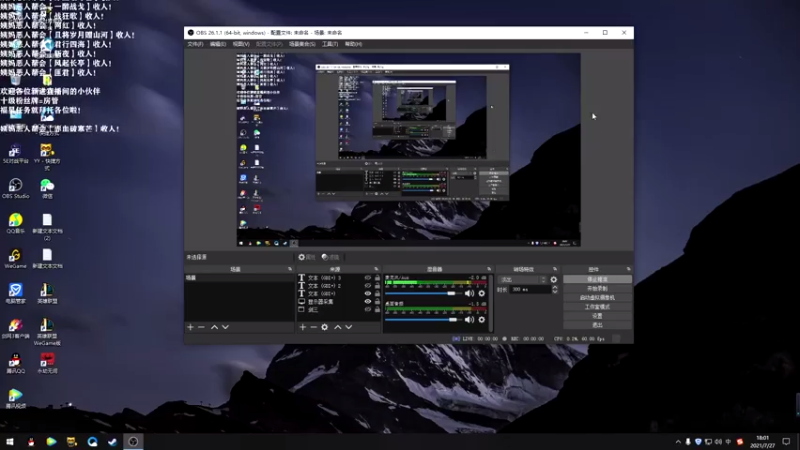Pop out the 来源 dock panel
This screenshot has height=450, width=800.
[x=376, y=269]
